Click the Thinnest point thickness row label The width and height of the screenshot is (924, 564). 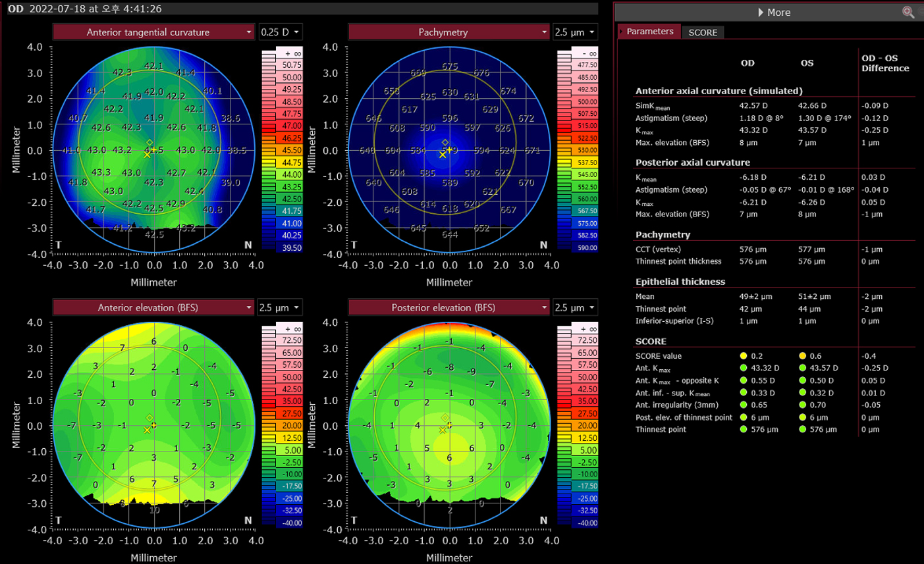coord(678,261)
